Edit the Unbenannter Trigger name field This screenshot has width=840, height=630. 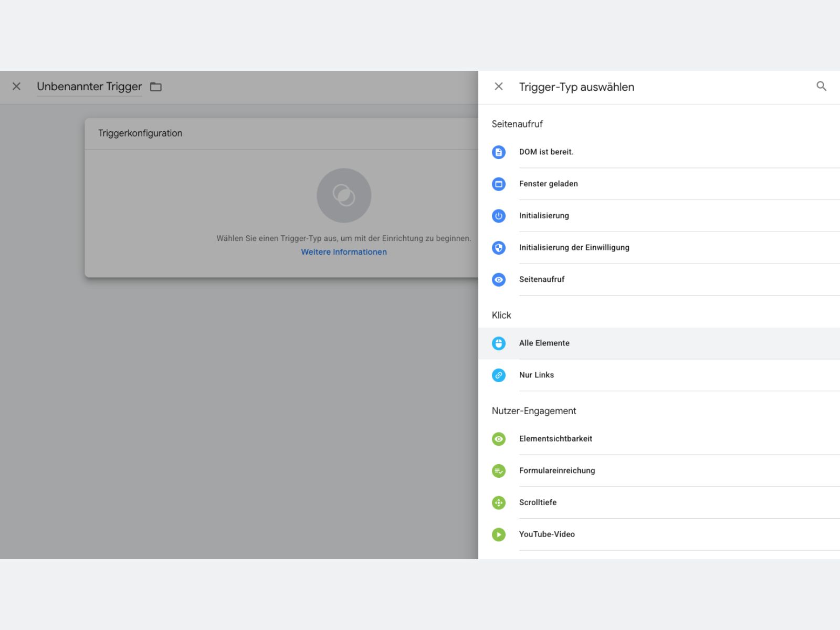[89, 87]
